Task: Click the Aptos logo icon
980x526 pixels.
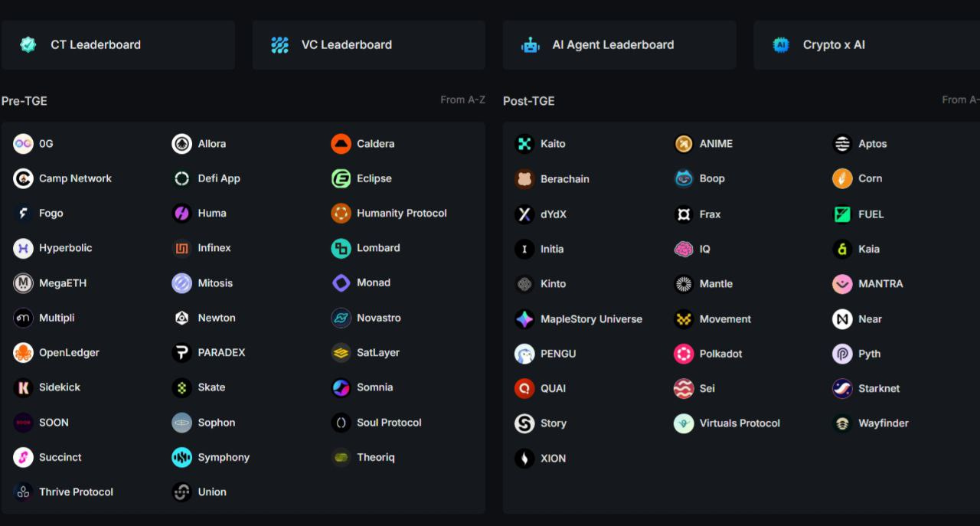Action: pos(842,143)
